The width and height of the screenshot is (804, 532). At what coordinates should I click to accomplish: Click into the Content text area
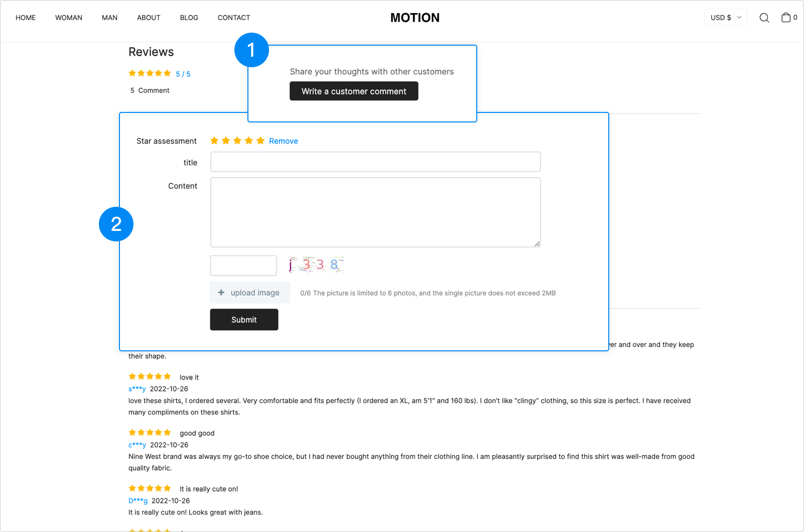click(375, 212)
